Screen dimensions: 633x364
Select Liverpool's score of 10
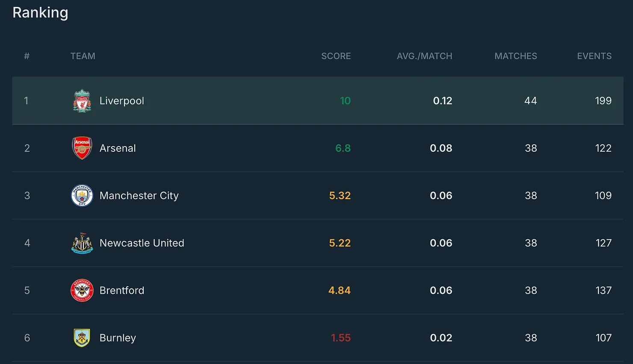click(x=345, y=101)
